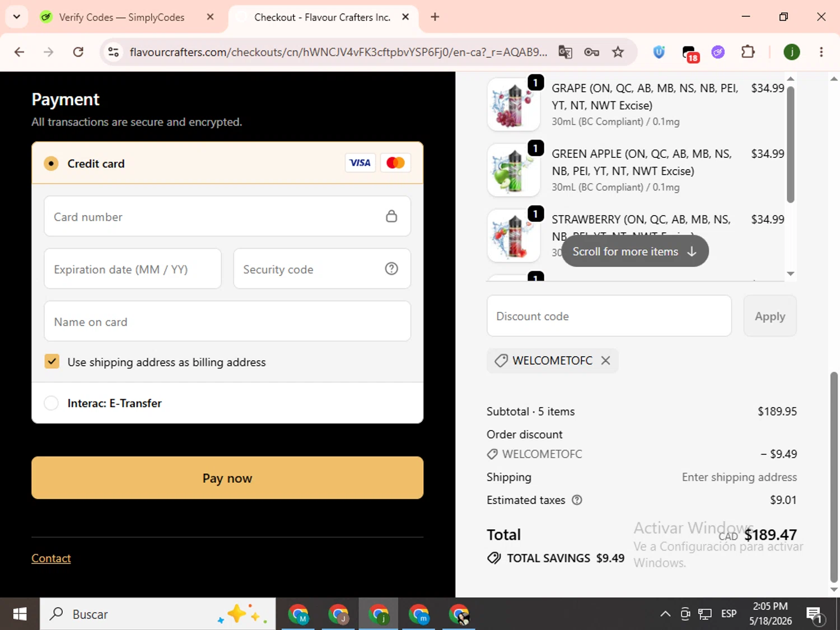This screenshot has height=630, width=840.
Task: Show Estimated taxes info icon
Action: point(577,500)
